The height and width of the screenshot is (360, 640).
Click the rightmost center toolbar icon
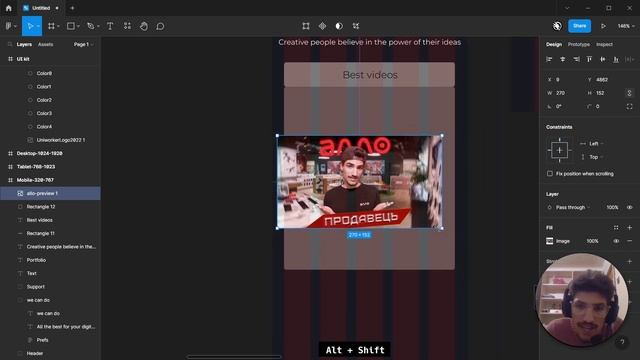click(356, 26)
